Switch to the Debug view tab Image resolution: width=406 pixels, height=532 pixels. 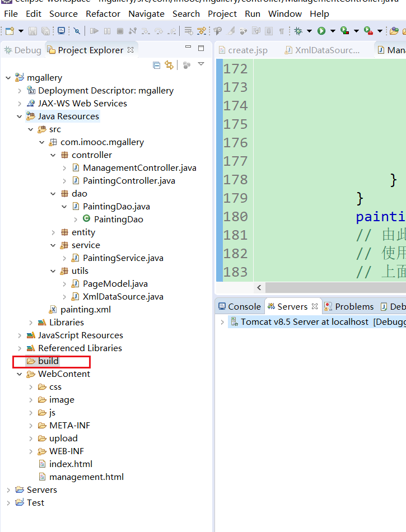click(x=23, y=50)
